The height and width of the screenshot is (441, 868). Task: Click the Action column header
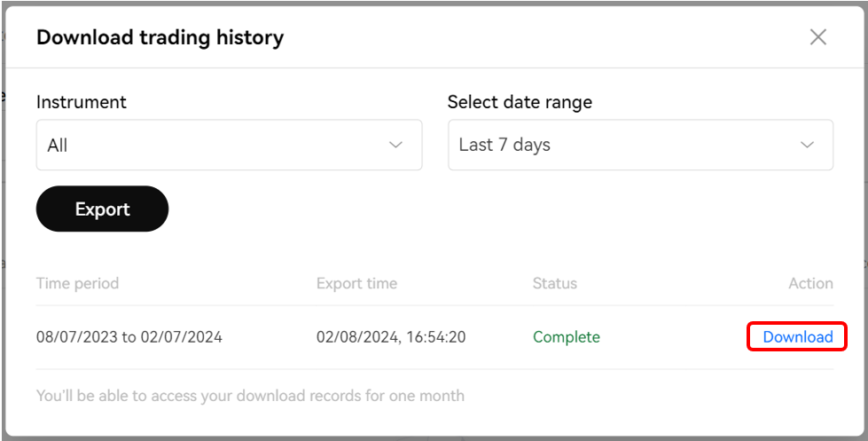coord(810,284)
